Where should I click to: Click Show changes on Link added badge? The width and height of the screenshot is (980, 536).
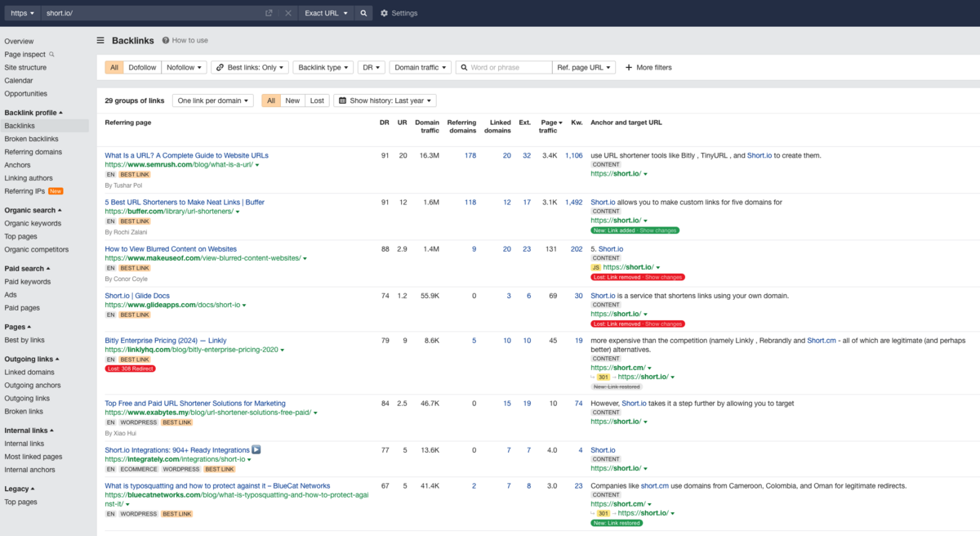pos(660,230)
